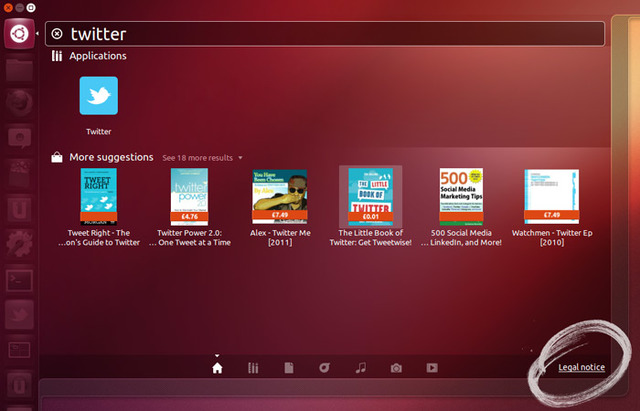The height and width of the screenshot is (411, 640).
Task: Open the photo app in launcher
Action: click(x=19, y=173)
